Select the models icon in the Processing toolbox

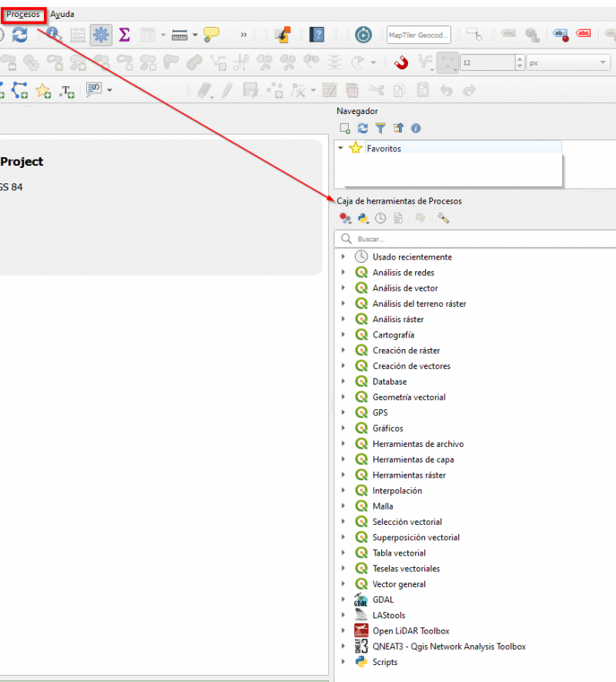click(x=345, y=218)
